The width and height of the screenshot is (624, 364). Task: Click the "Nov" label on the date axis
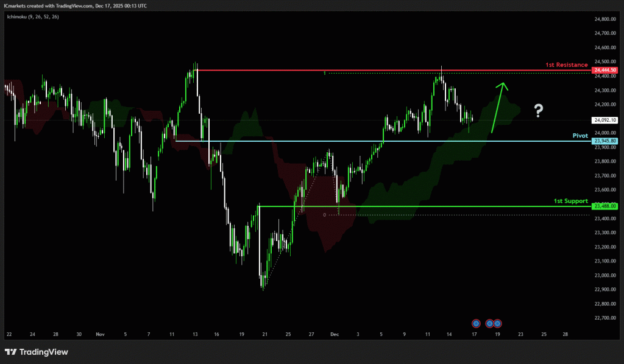click(101, 334)
